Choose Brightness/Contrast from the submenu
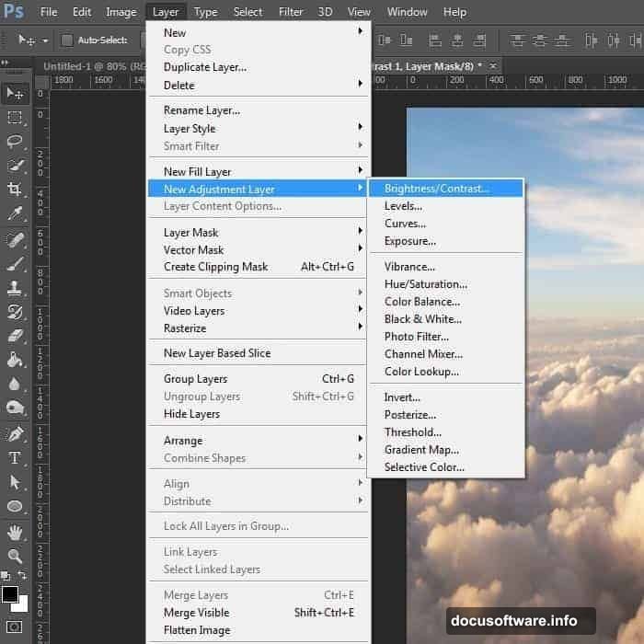The height and width of the screenshot is (644, 644). pyautogui.click(x=437, y=189)
